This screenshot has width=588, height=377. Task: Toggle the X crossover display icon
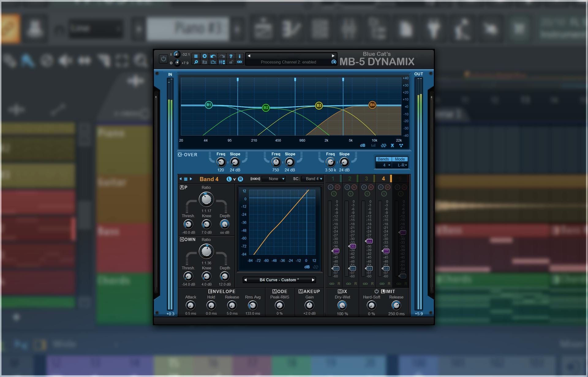392,145
